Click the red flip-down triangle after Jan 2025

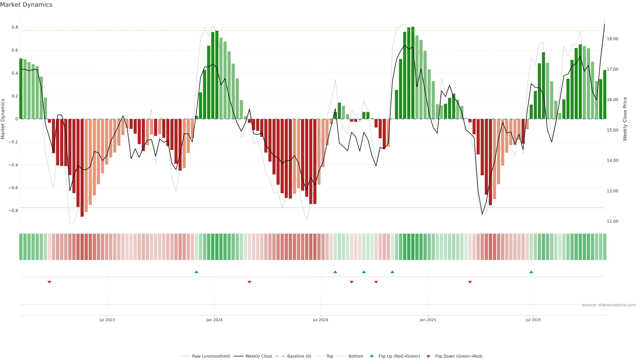pyautogui.click(x=470, y=282)
